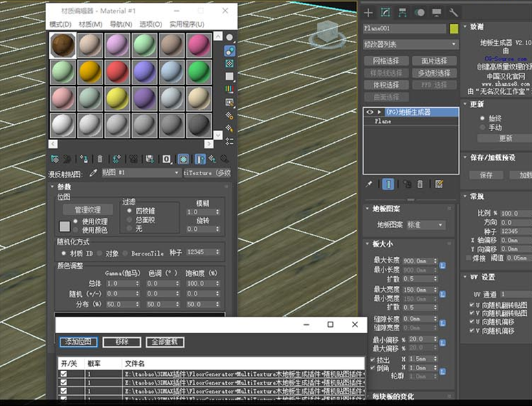532x406 pixels.
Task: Toggle the 挤出 checkbox
Action: tap(373, 359)
